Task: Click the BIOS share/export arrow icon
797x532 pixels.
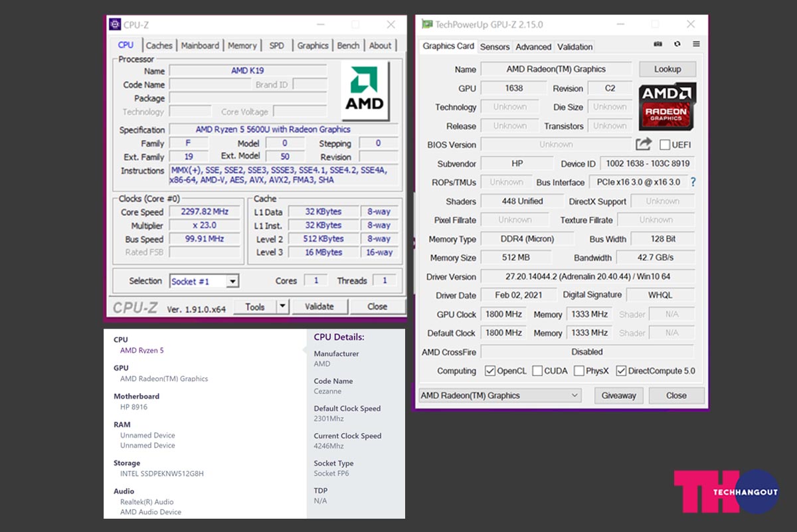Action: pos(644,144)
